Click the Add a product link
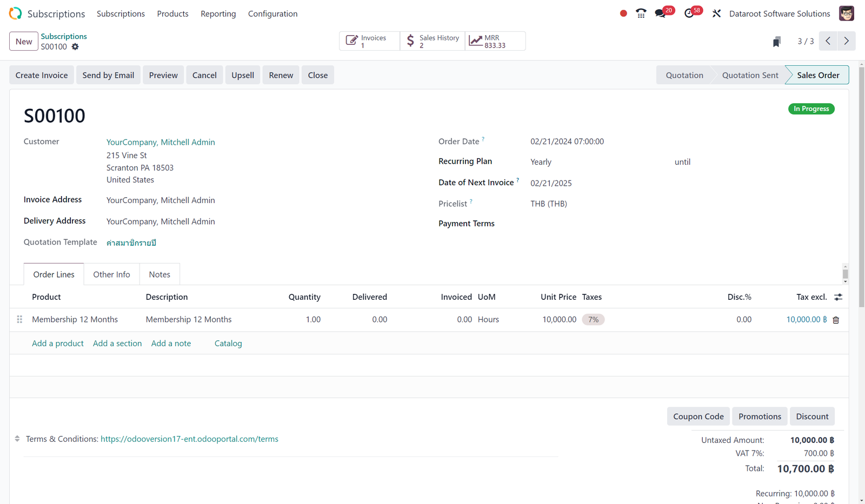 [58, 344]
